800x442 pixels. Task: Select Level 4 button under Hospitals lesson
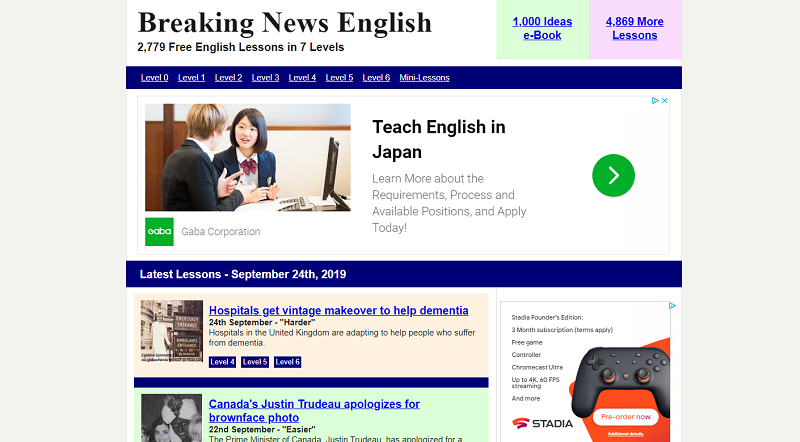pyautogui.click(x=222, y=362)
